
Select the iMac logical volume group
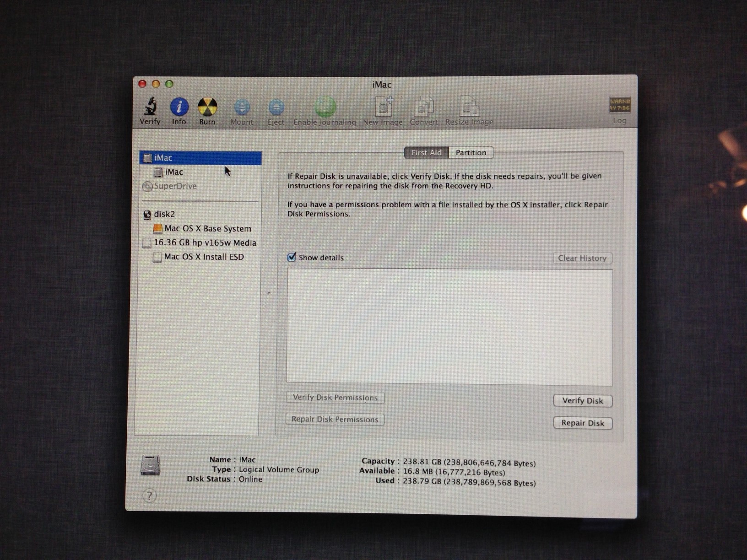(x=200, y=158)
